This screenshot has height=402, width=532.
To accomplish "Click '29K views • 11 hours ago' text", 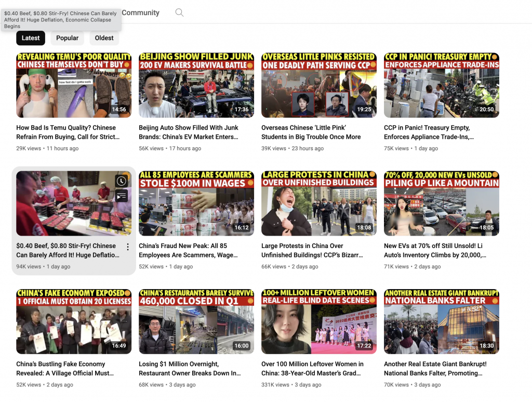I will (47, 148).
